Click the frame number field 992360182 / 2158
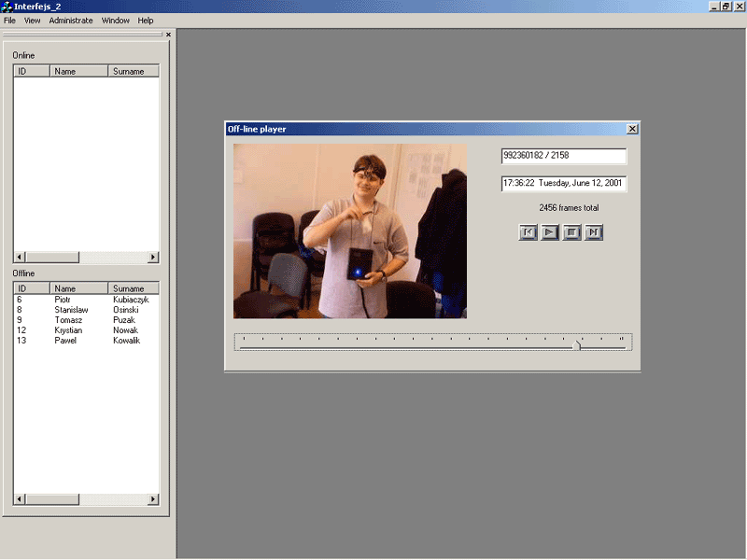 (564, 156)
